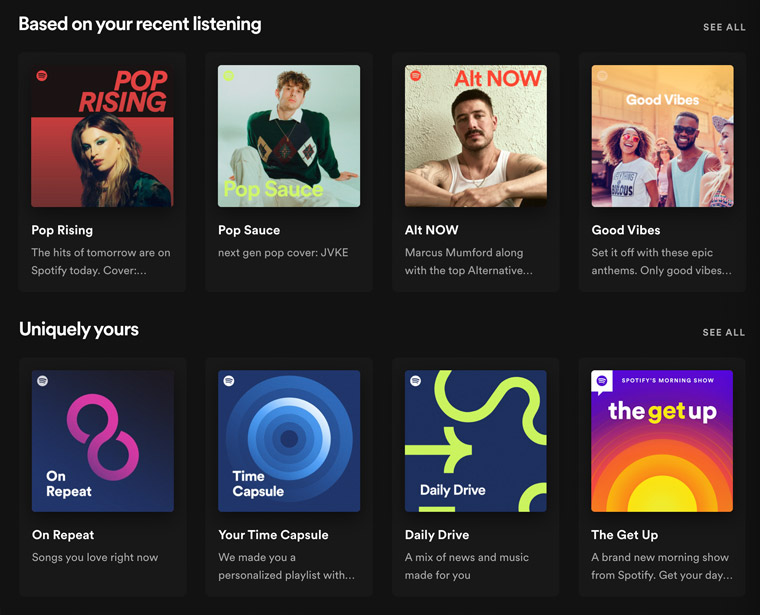Open the Alt NOW playlist cover
The width and height of the screenshot is (760, 615).
[x=476, y=136]
